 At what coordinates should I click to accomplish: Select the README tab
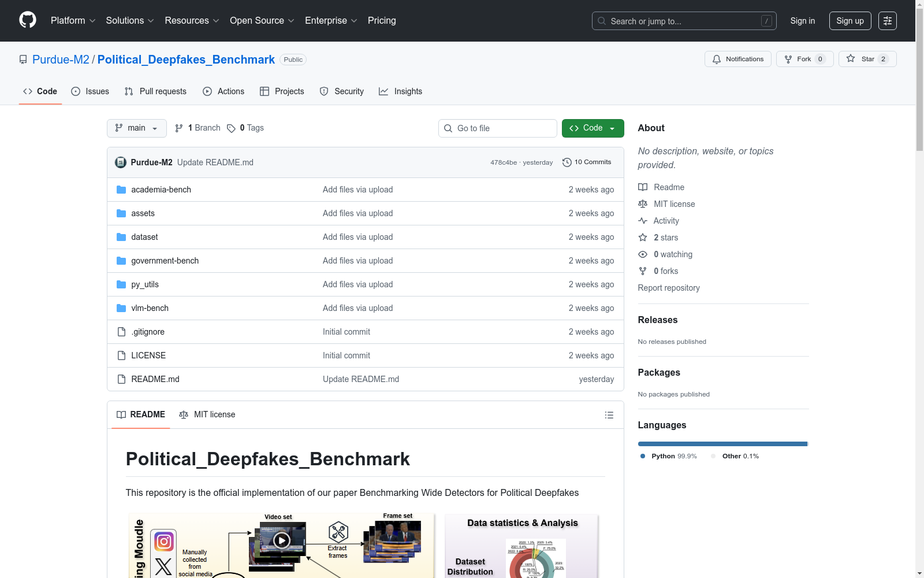tap(141, 414)
